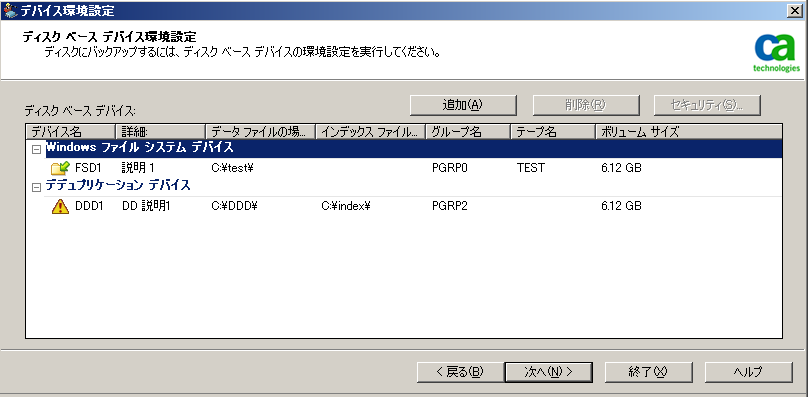808x397 pixels.
Task: Click TEST tape name
Action: (x=531, y=168)
